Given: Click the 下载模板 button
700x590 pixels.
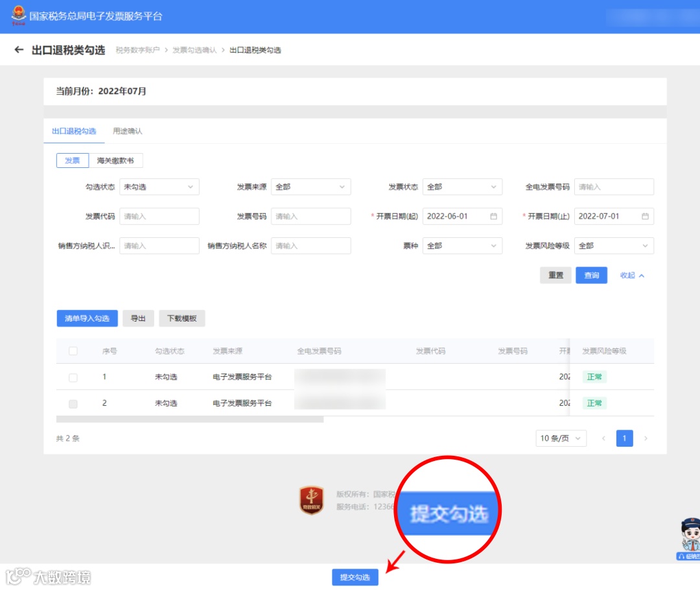Looking at the screenshot, I should tap(181, 318).
